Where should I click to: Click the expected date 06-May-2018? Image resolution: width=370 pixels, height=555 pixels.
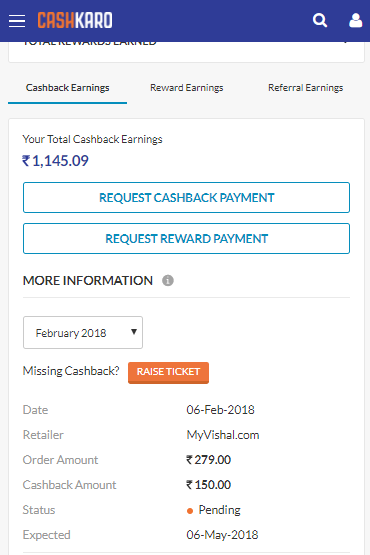pyautogui.click(x=222, y=535)
